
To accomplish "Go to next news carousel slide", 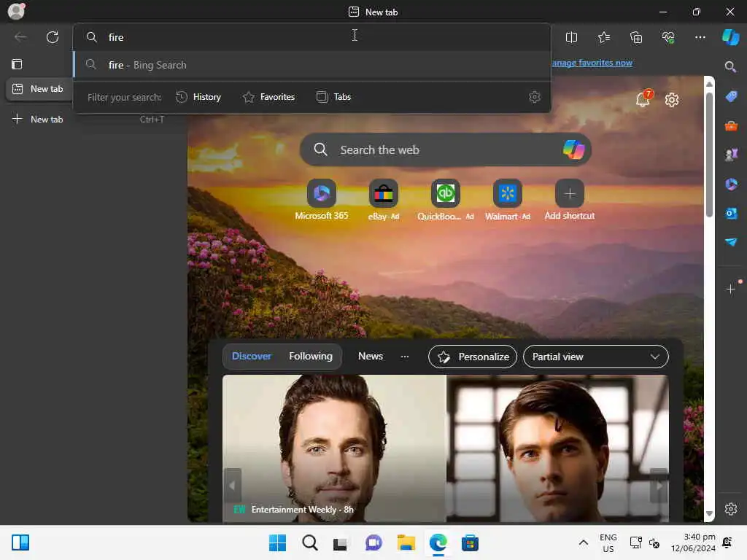I will point(659,486).
